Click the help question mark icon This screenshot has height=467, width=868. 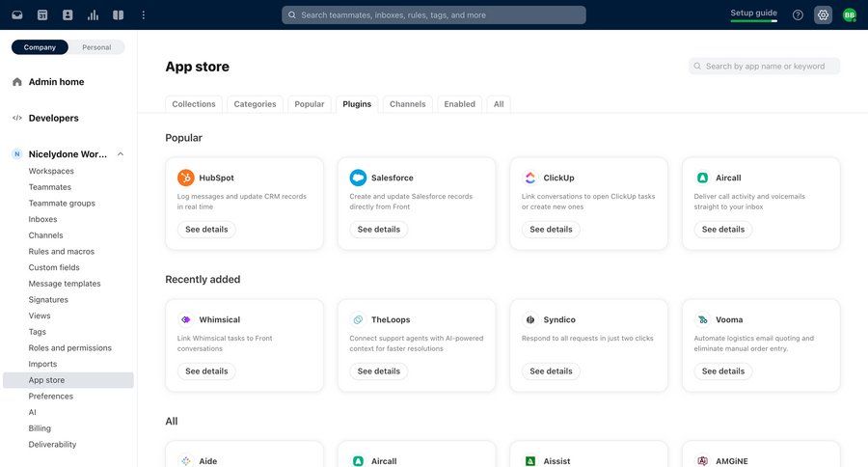point(798,15)
